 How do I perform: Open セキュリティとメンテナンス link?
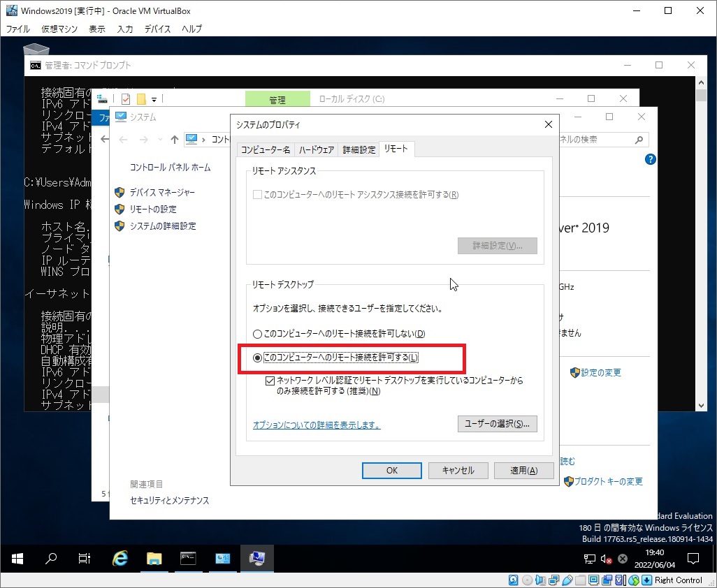[170, 500]
